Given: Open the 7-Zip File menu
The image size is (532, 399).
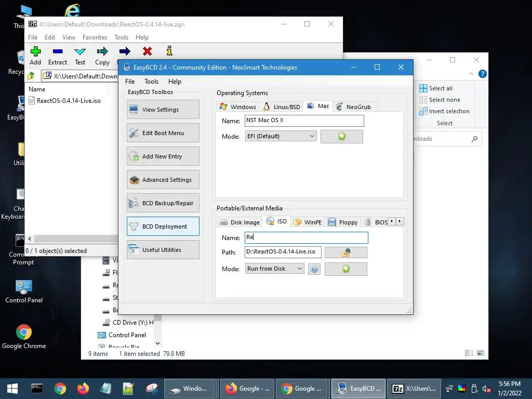Looking at the screenshot, I should tap(33, 37).
